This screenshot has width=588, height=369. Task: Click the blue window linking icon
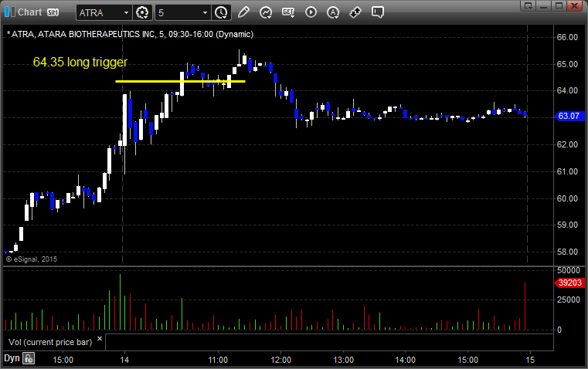tap(10, 12)
